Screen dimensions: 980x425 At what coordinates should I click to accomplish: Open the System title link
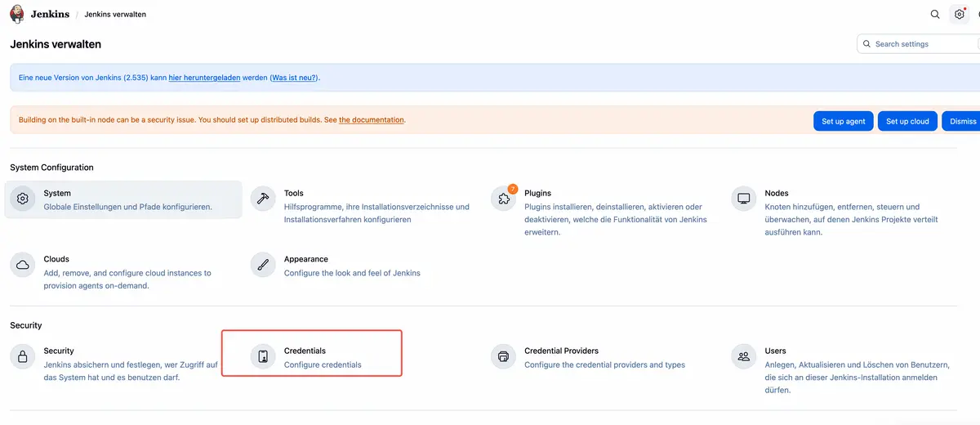[57, 194]
